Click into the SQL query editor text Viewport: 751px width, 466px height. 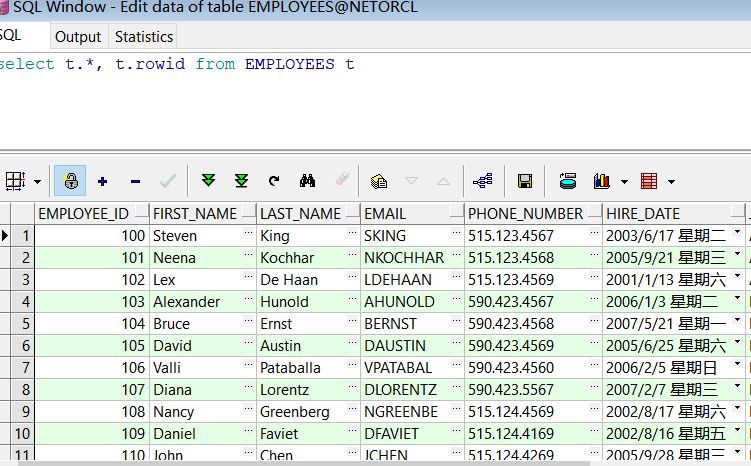177,64
